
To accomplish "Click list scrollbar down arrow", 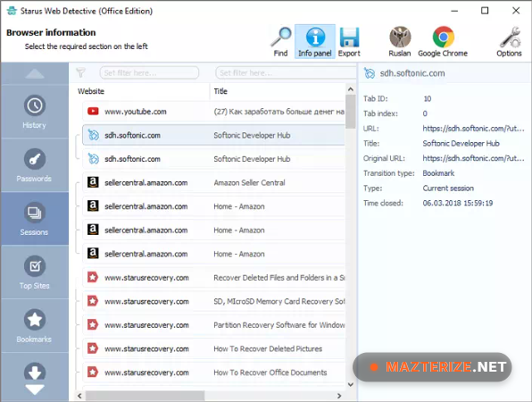I will click(x=351, y=384).
